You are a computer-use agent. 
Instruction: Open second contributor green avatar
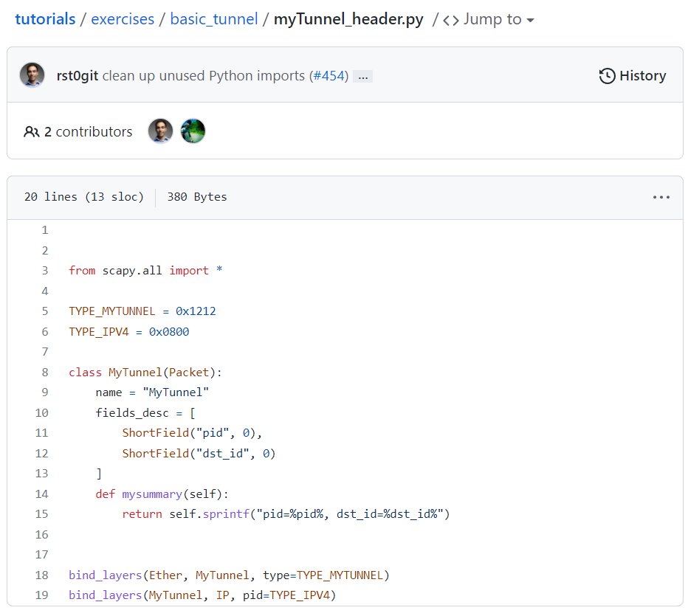[193, 131]
